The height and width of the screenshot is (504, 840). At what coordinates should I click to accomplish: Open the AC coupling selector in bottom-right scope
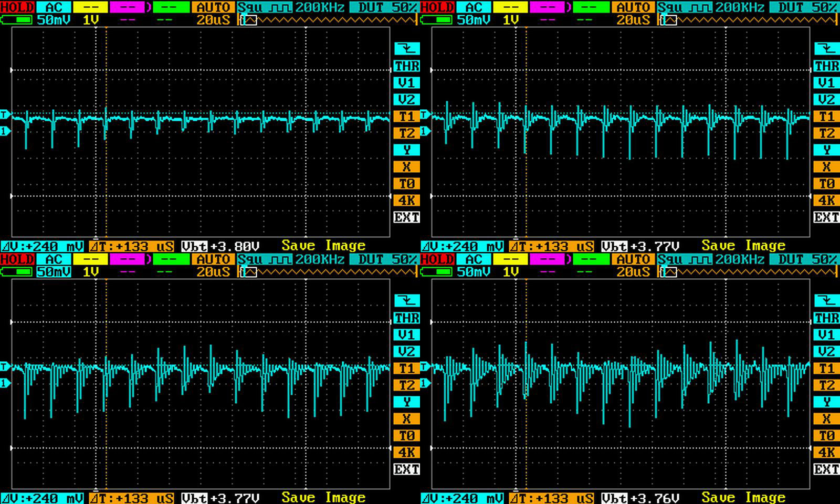(x=474, y=259)
